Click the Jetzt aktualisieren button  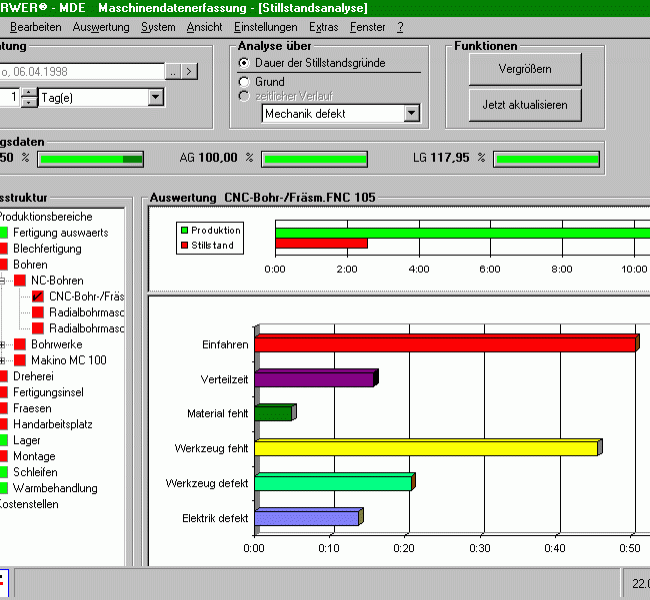click(525, 105)
